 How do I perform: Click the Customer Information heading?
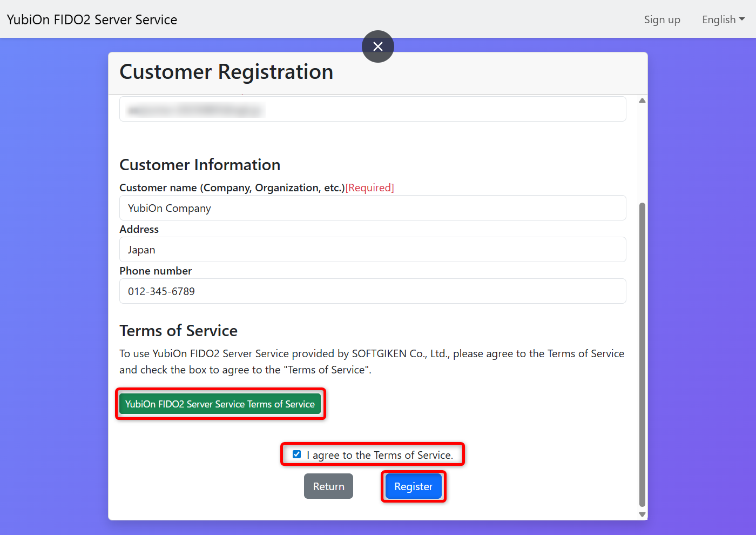[200, 165]
